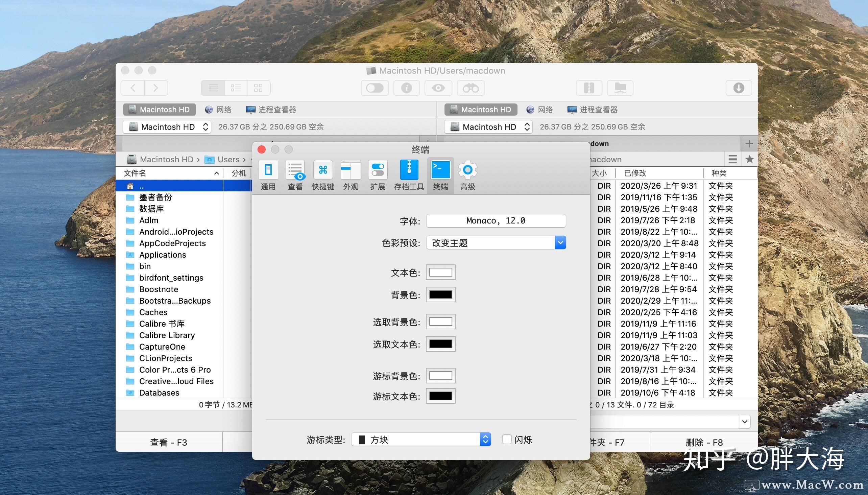Select the right pane 网络 tab
Screen dimensions: 868x495
(540, 110)
